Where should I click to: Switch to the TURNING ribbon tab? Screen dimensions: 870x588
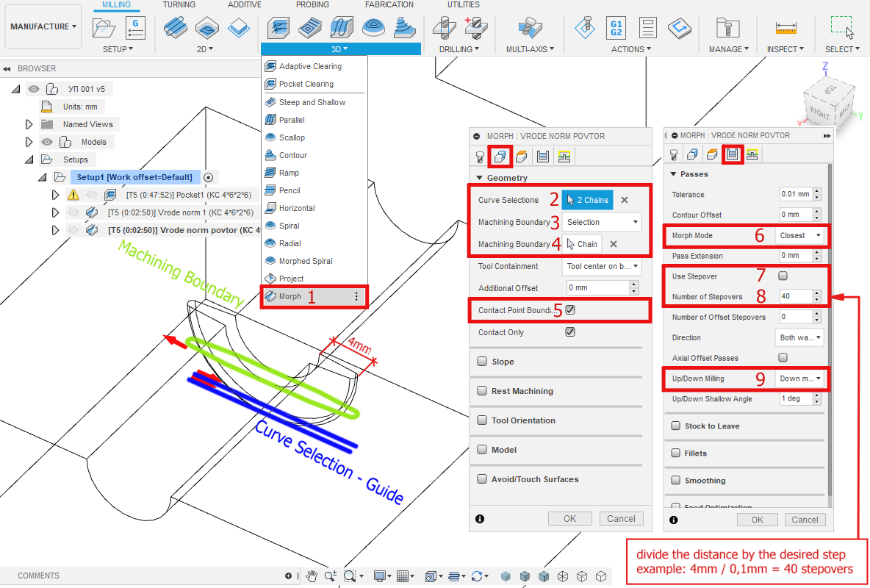[x=178, y=4]
